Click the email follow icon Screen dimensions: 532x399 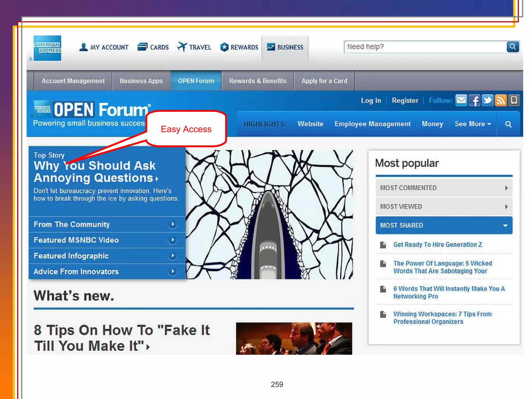[461, 100]
